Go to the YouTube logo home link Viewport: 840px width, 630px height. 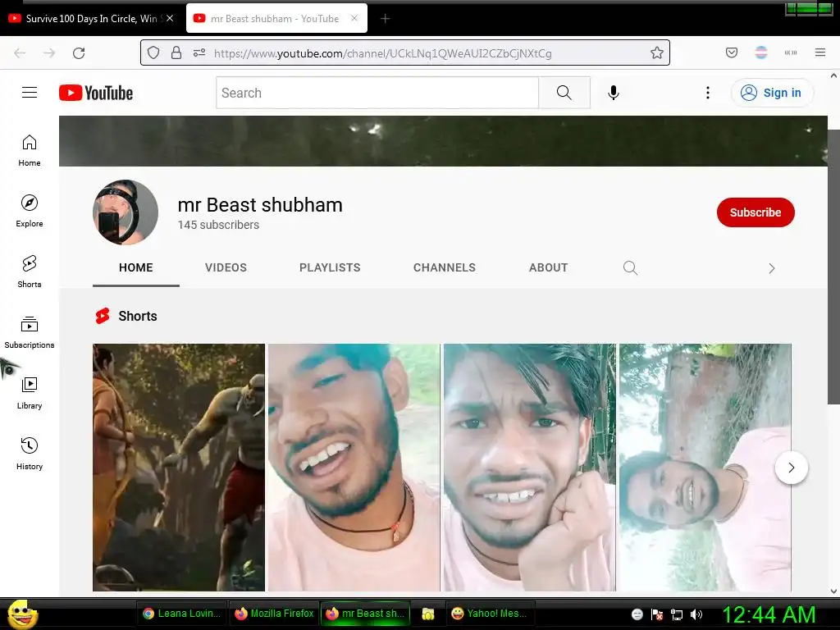pyautogui.click(x=96, y=93)
